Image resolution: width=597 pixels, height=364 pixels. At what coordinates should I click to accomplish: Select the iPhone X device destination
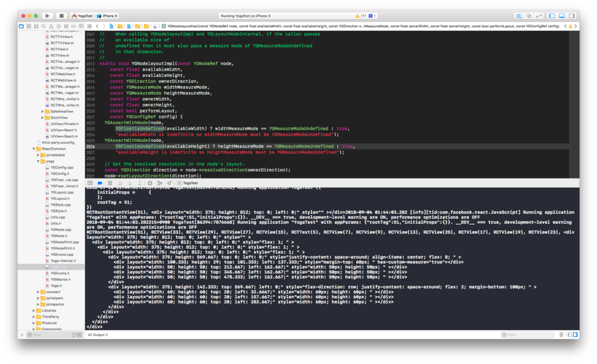pyautogui.click(x=108, y=16)
